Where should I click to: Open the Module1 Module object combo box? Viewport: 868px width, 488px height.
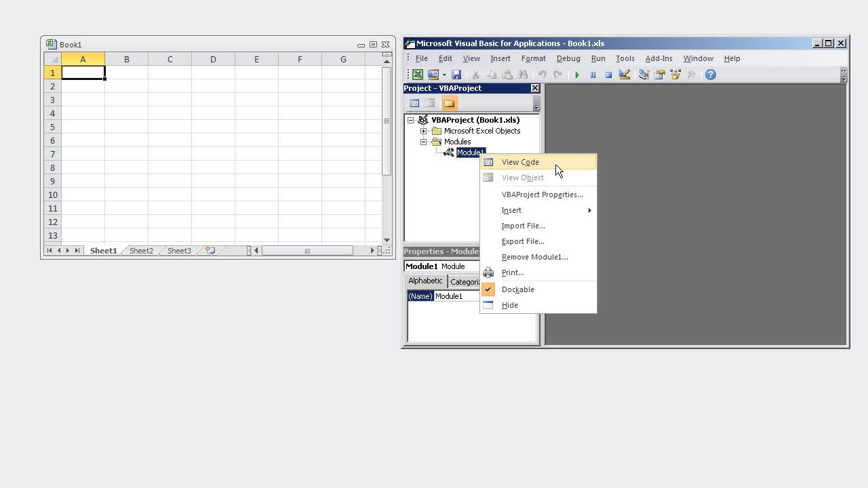[x=442, y=266]
